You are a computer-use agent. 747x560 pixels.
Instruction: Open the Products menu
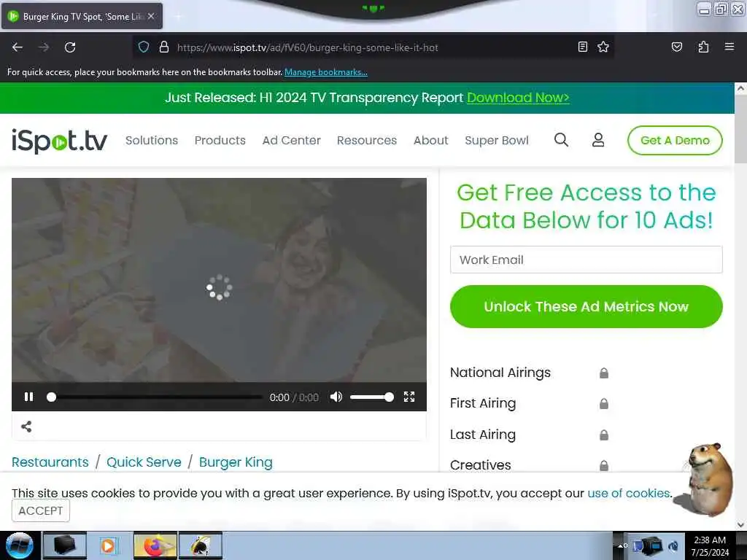coord(220,141)
